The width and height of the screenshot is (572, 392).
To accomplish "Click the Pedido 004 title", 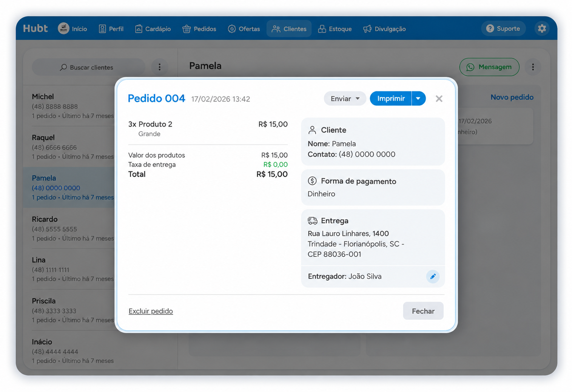I will (156, 99).
